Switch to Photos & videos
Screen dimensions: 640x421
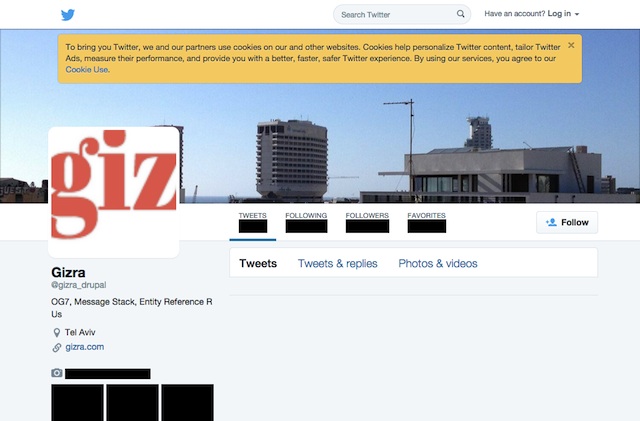pos(438,263)
